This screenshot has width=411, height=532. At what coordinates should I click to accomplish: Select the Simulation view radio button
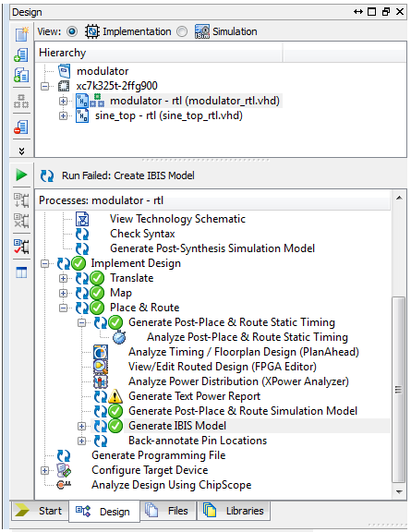pyautogui.click(x=182, y=31)
